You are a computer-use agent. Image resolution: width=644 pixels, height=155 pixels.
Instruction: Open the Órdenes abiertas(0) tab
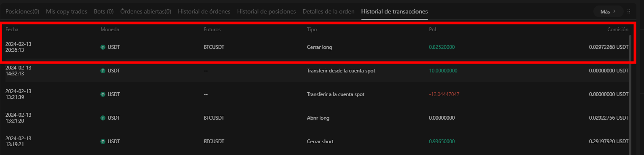tap(146, 11)
